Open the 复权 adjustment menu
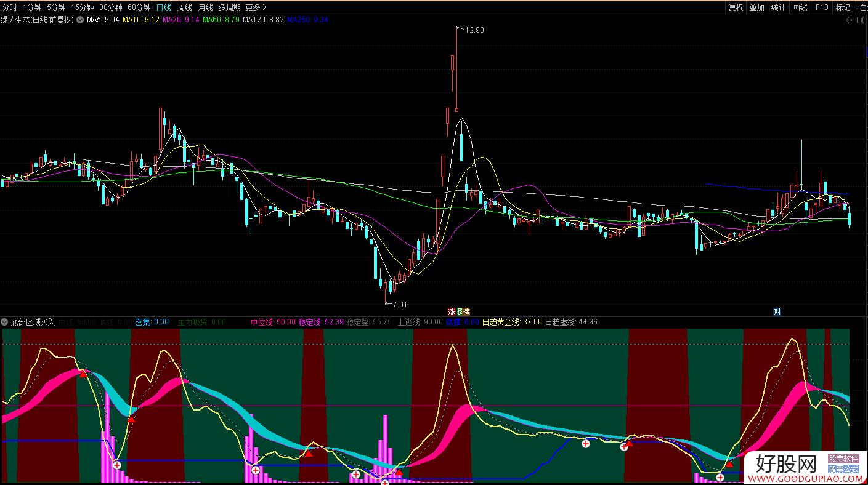The height and width of the screenshot is (485, 868). click(736, 7)
